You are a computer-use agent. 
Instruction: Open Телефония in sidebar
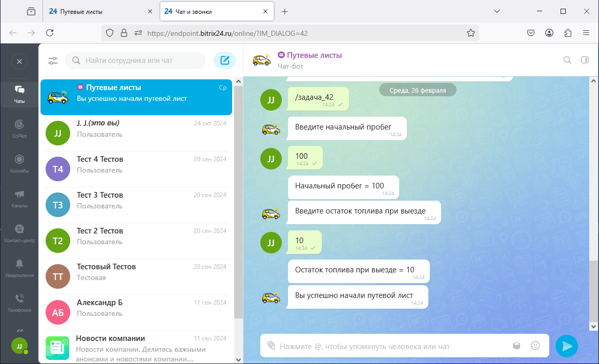tap(19, 303)
